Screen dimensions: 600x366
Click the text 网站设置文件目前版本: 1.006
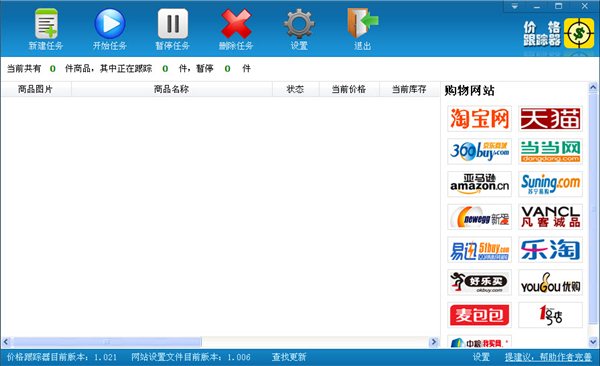(191, 357)
